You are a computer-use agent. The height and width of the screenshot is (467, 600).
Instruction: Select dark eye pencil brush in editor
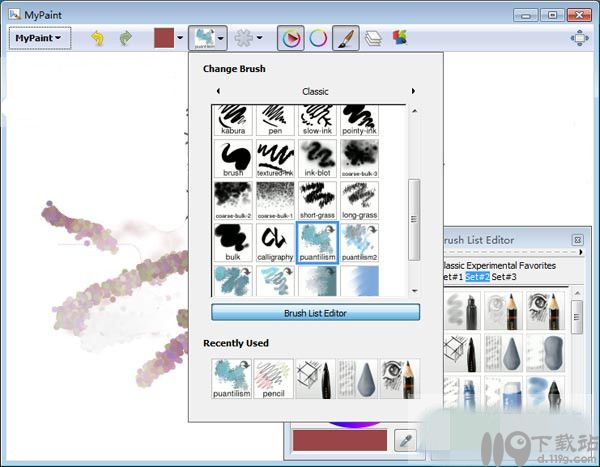click(x=545, y=311)
